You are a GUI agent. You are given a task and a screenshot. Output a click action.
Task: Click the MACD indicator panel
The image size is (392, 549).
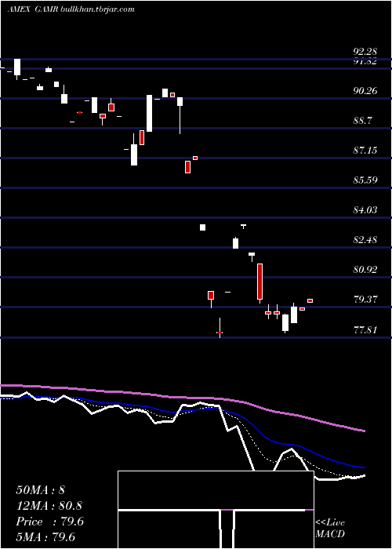[x=216, y=510]
